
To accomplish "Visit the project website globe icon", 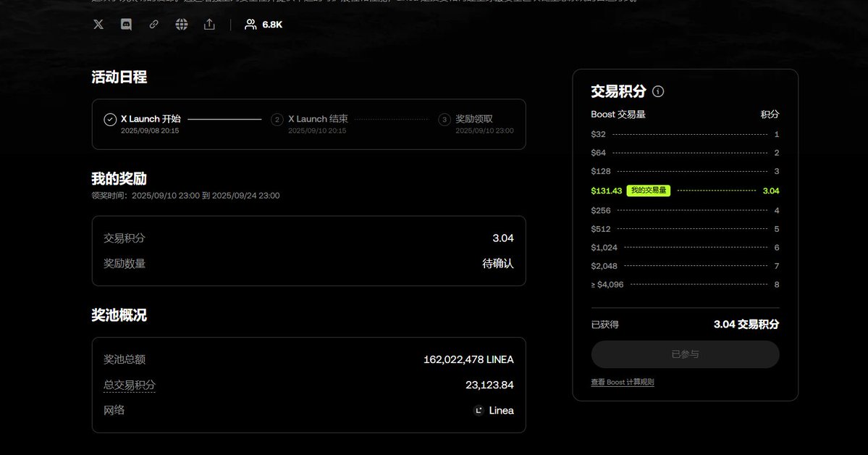I will coord(182,25).
